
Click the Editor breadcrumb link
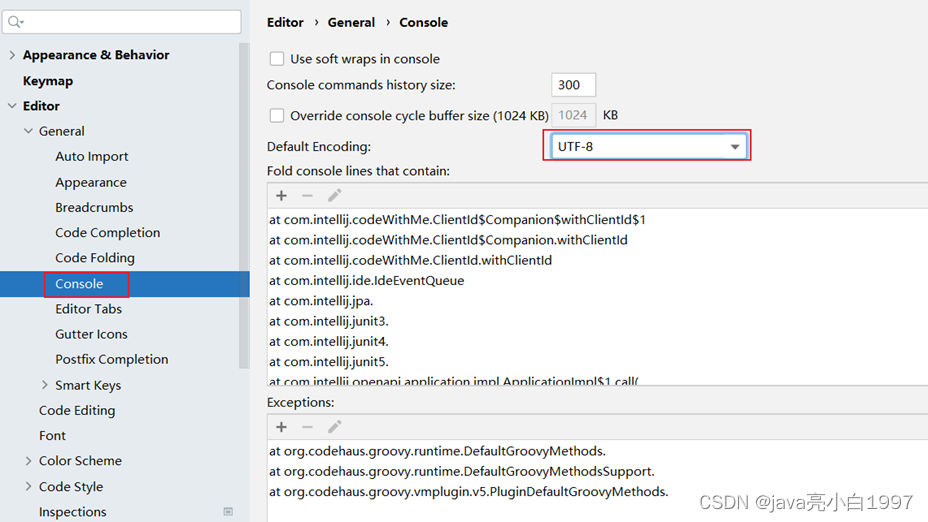(285, 22)
